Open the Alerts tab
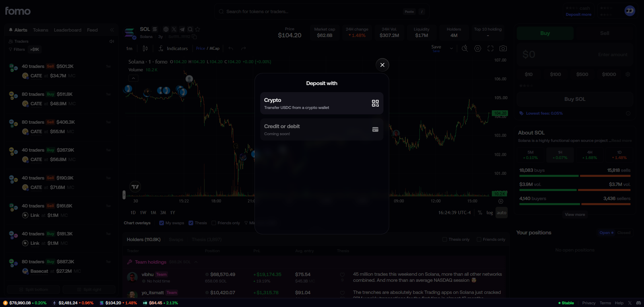This screenshot has width=644, height=307. point(18,30)
